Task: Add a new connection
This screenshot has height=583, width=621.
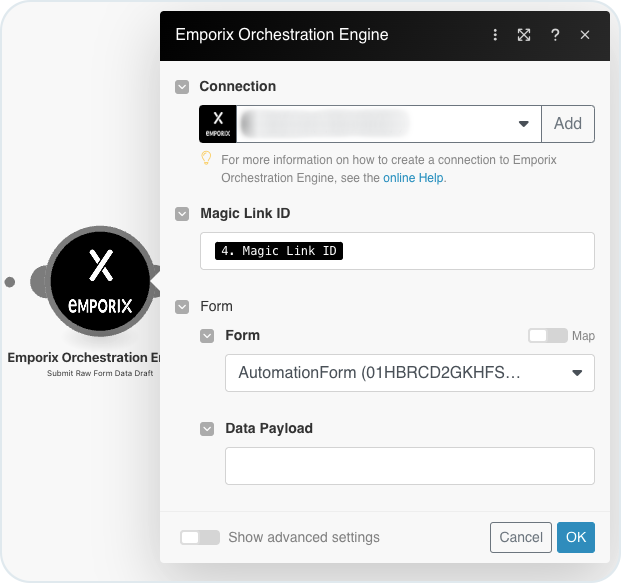Action: [x=568, y=124]
